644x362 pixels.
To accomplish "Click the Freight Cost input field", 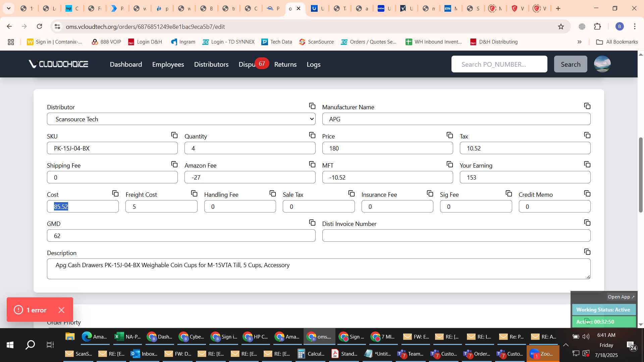I will click(x=161, y=206).
